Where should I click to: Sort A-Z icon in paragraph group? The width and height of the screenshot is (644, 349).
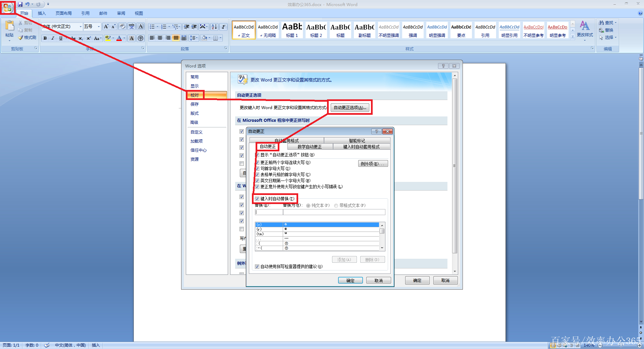click(214, 27)
